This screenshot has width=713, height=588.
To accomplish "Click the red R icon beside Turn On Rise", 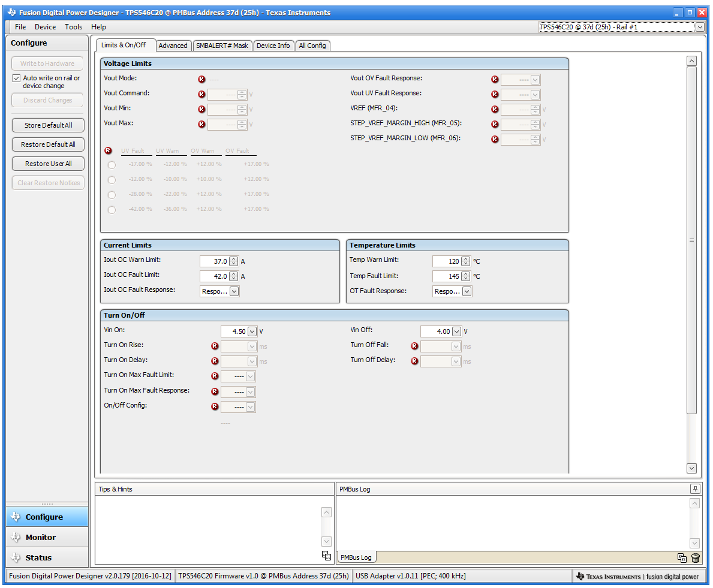I will (215, 346).
